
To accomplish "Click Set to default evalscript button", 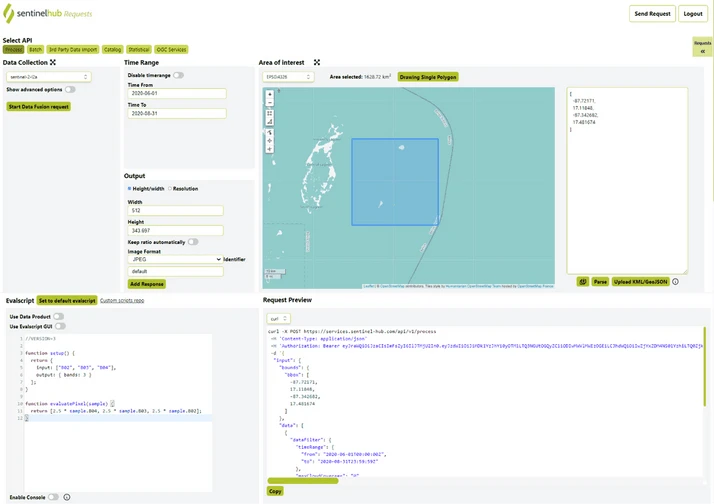I will pos(67,300).
